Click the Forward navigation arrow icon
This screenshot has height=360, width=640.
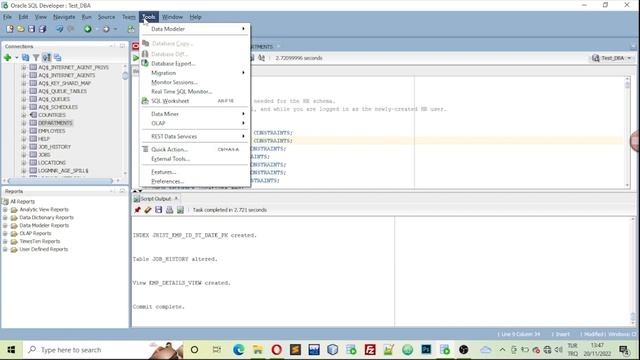pyautogui.click(x=106, y=29)
